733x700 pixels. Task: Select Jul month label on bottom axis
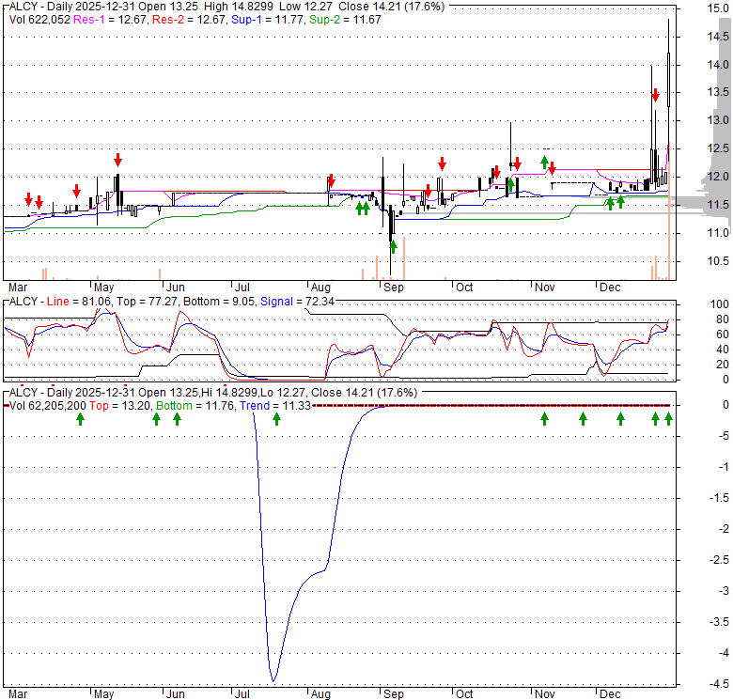pos(242,693)
